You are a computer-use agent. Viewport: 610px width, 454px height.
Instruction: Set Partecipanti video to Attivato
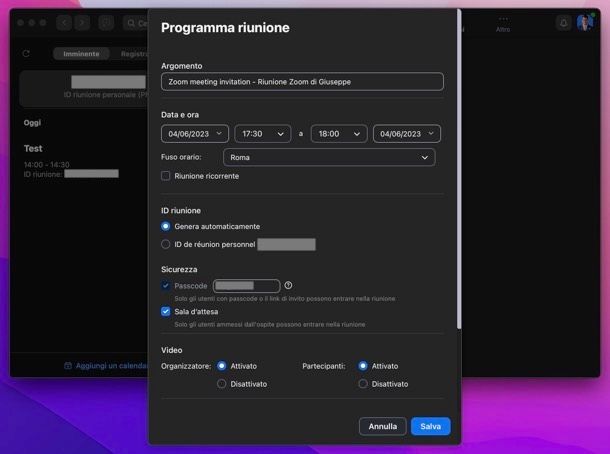[x=363, y=366]
